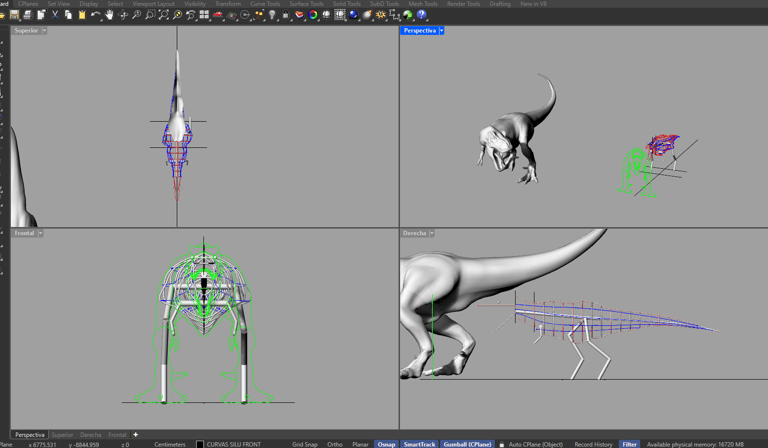Click the Save file icon
This screenshot has width=768, height=448.
tap(14, 15)
